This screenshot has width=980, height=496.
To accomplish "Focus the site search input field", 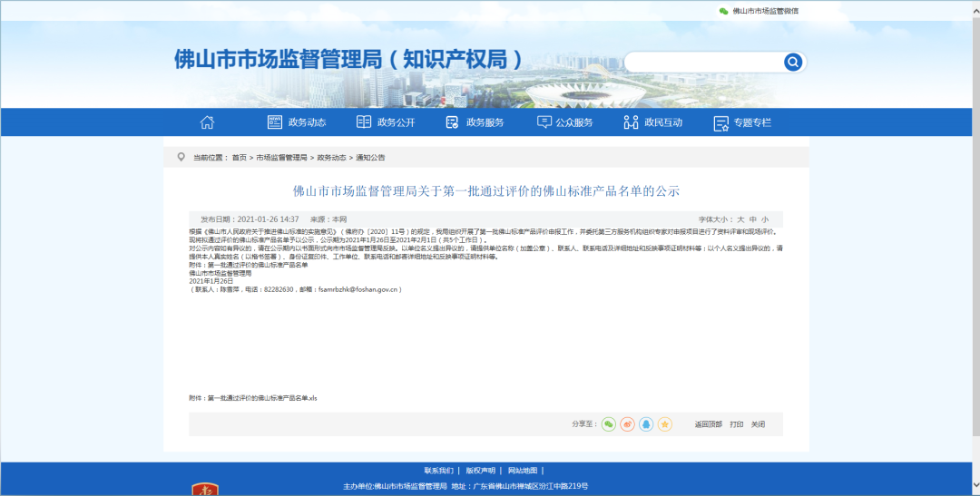I will pos(704,62).
